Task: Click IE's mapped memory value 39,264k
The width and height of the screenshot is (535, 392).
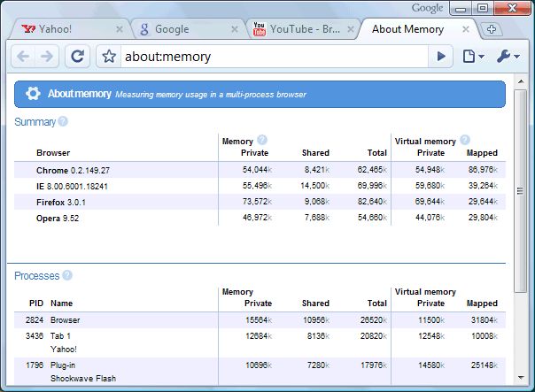Action: [x=483, y=186]
